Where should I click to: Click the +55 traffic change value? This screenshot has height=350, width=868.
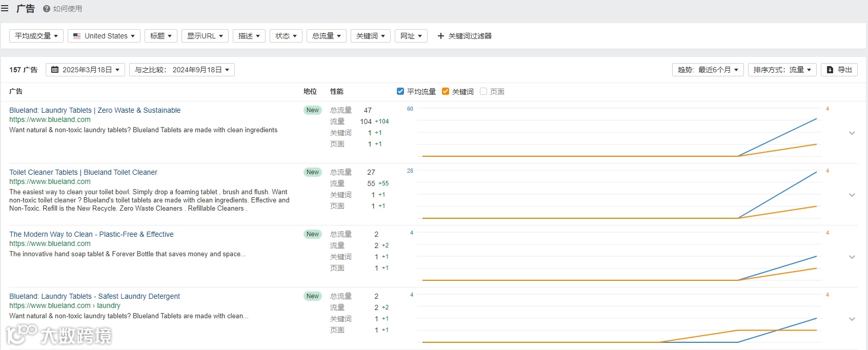click(383, 183)
